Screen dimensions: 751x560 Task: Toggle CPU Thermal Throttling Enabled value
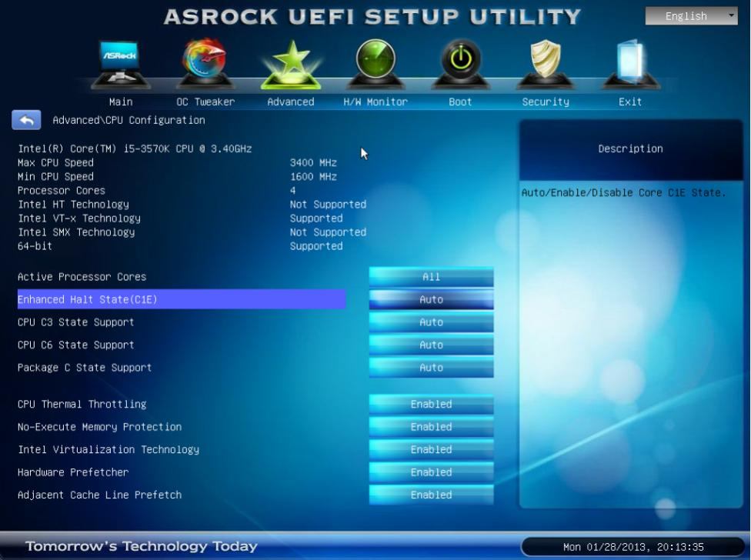coord(431,404)
